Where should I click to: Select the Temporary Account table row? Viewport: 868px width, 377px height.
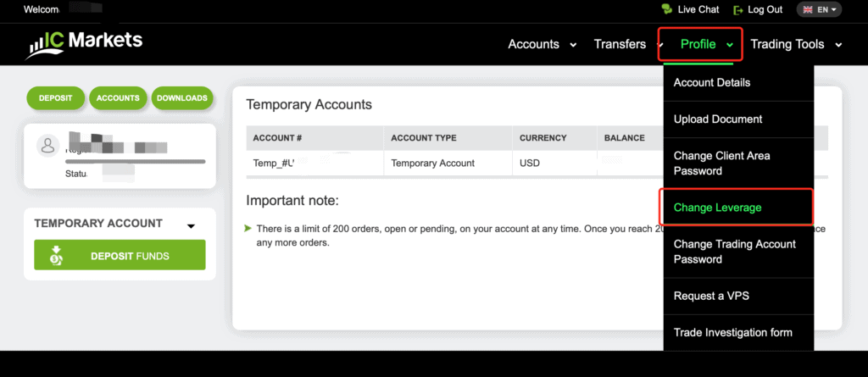454,164
